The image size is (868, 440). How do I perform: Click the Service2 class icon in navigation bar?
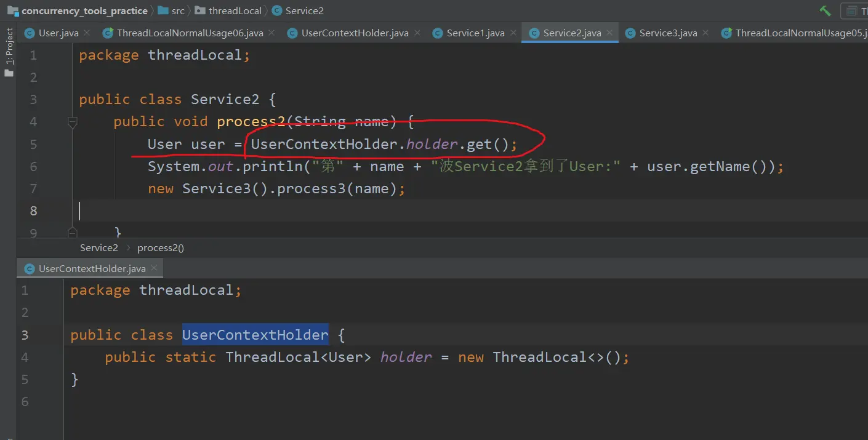277,10
